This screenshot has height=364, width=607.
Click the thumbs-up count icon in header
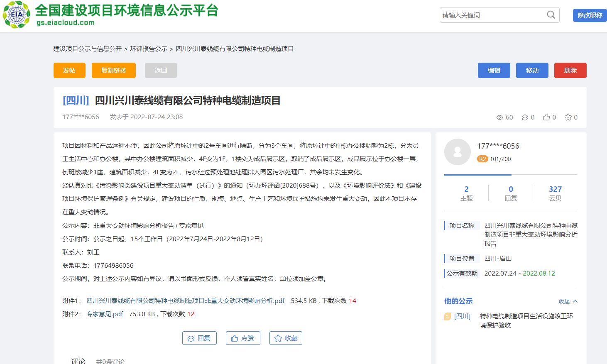[x=546, y=117]
